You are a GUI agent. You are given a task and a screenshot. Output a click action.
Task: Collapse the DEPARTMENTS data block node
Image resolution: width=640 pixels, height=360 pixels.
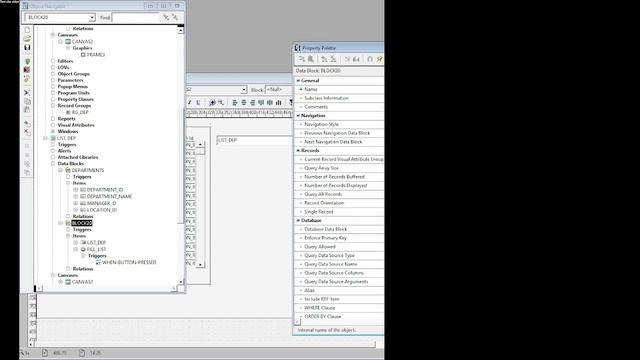coord(60,170)
